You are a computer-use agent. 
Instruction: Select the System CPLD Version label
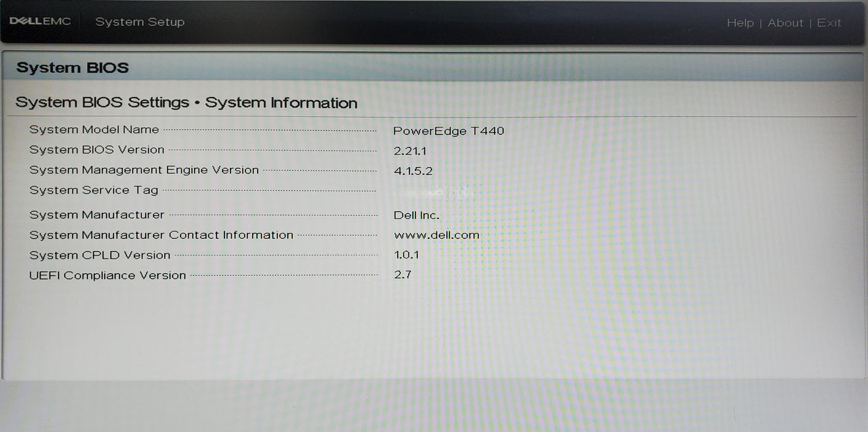[x=100, y=255]
